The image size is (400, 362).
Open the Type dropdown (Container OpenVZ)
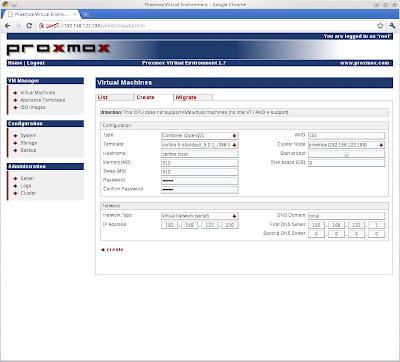coord(200,136)
